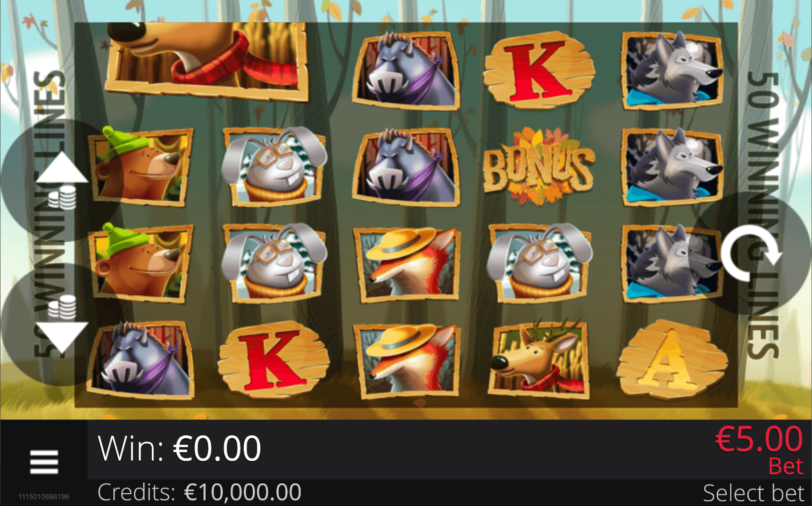
Task: Select the top wolf symbol in last reel
Action: [672, 70]
